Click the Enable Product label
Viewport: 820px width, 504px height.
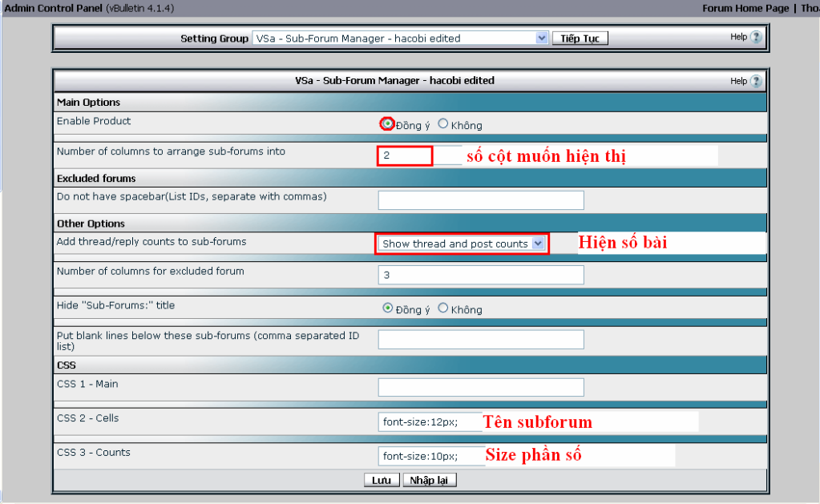click(94, 121)
